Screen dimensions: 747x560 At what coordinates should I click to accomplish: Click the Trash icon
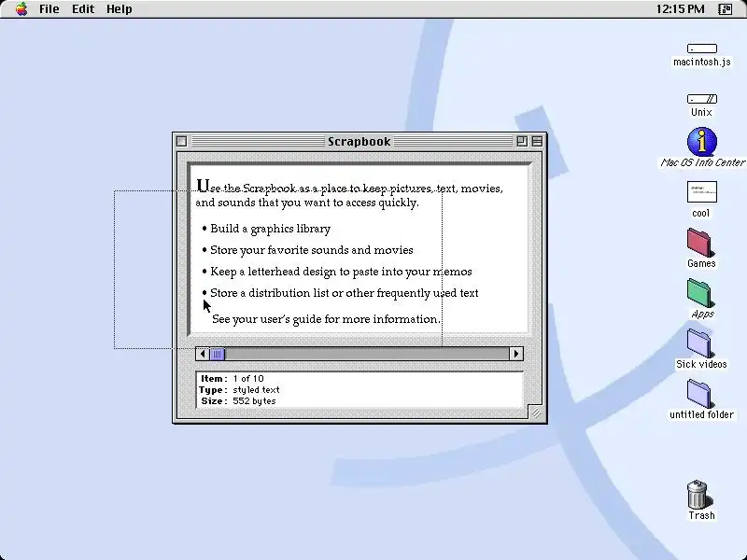[698, 495]
